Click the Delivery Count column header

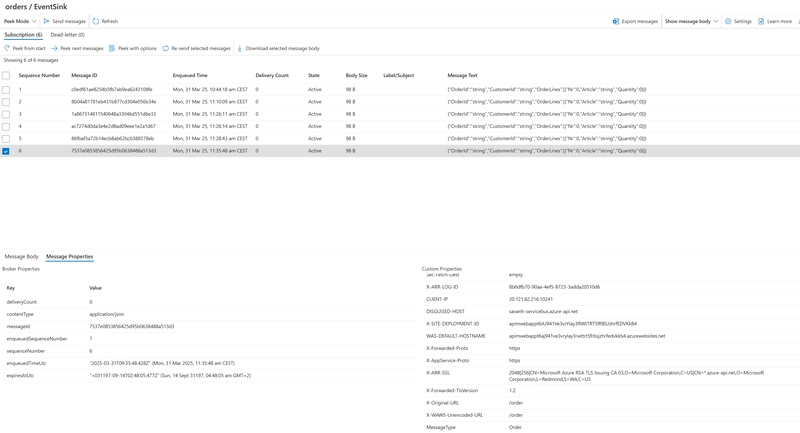click(272, 75)
